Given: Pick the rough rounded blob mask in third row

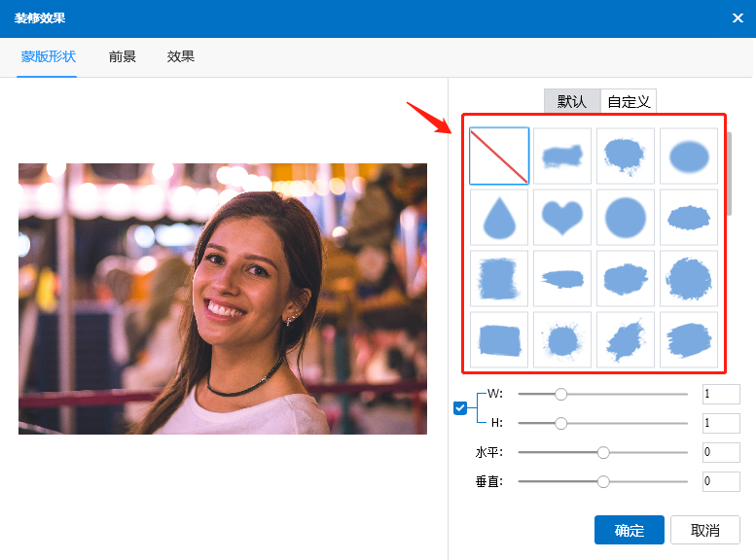Looking at the screenshot, I should 626,279.
